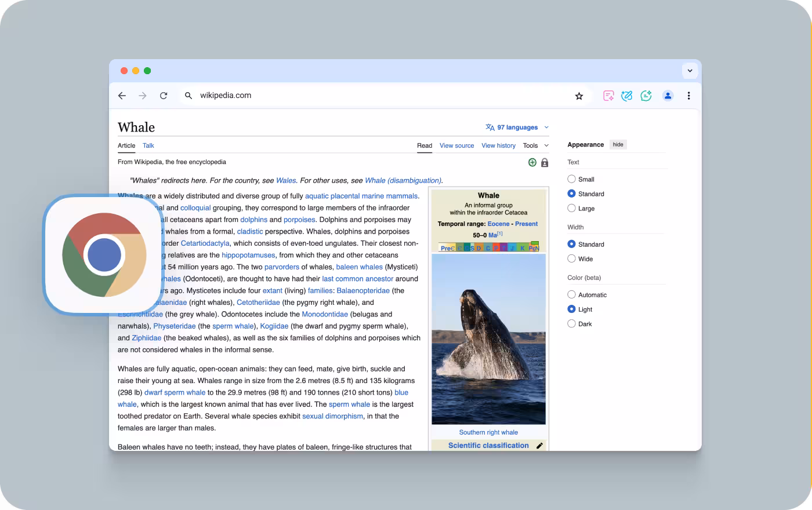Click the large Chrome logo icon

[104, 254]
